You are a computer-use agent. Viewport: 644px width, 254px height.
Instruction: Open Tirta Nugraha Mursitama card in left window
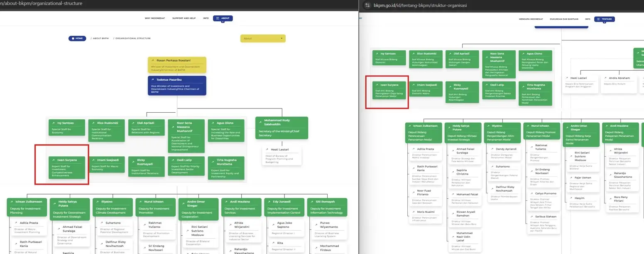coord(226,168)
